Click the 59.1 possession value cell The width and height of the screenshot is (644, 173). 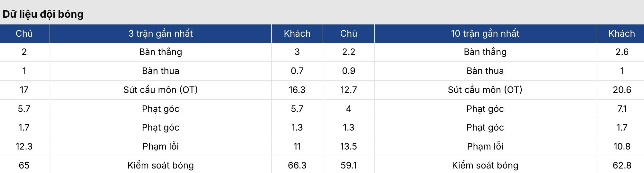[348, 165]
